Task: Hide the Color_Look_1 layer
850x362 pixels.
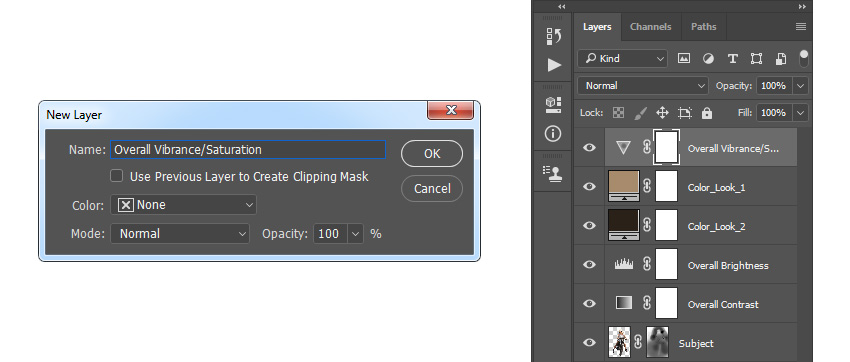Action: click(x=589, y=186)
